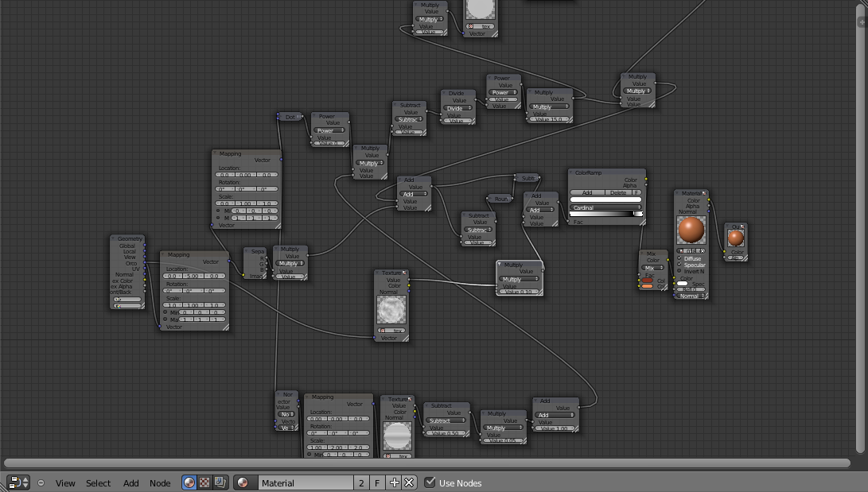Open the Cardinal interpolation dropdown in ColorRamp
Viewport: 868px width, 492px height.
(605, 207)
